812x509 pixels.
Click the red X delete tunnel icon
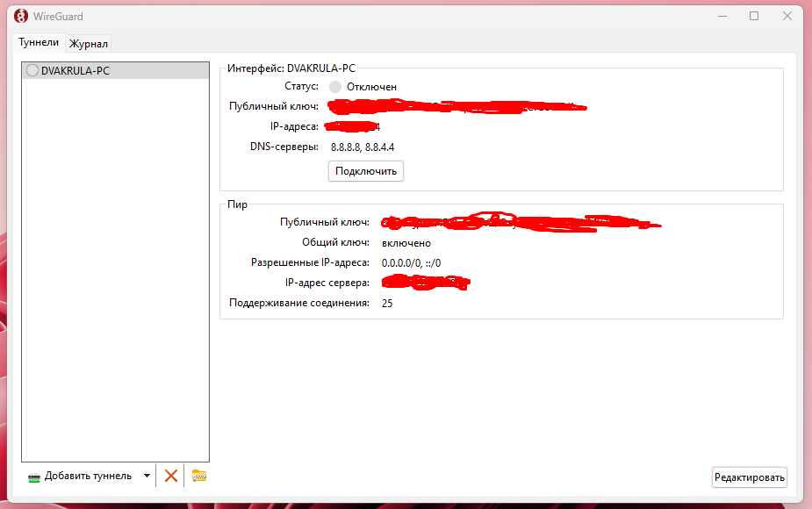[x=171, y=476]
